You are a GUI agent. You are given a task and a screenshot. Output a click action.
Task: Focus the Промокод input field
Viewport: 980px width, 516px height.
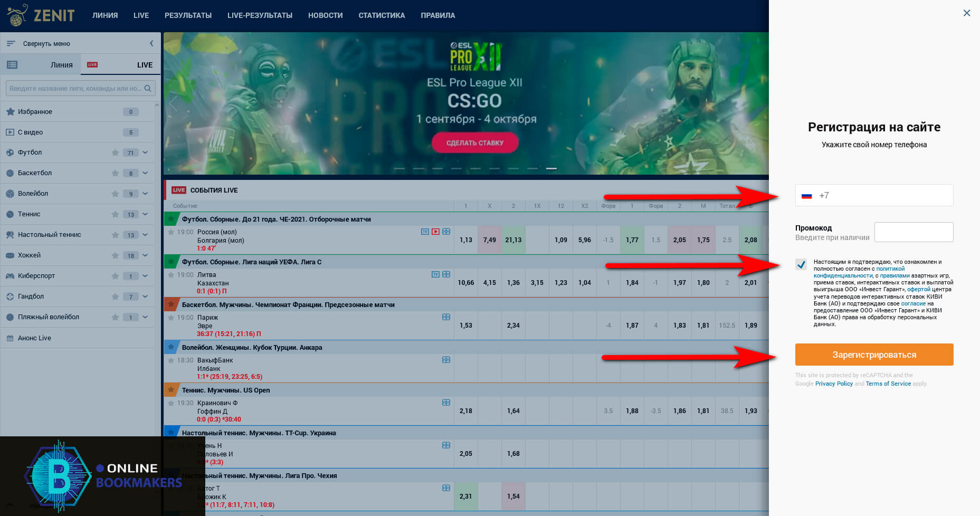point(914,232)
